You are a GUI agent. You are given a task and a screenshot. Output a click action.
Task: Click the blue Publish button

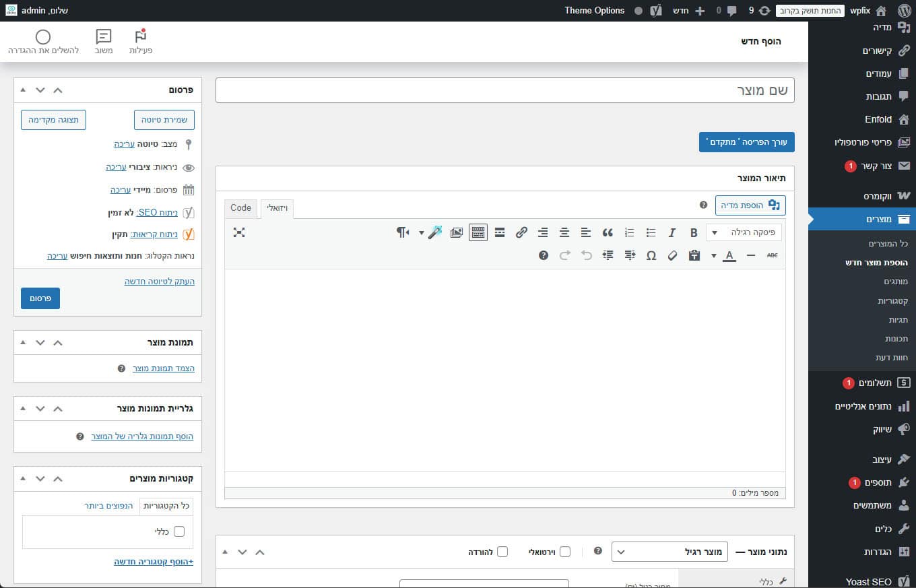pyautogui.click(x=40, y=298)
